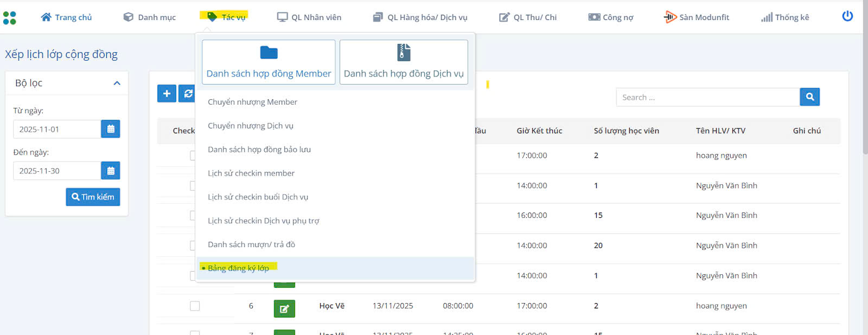868x335 pixels.
Task: Expand the QL Hàng hóa/ Dịch vụ menu
Action: [x=420, y=17]
